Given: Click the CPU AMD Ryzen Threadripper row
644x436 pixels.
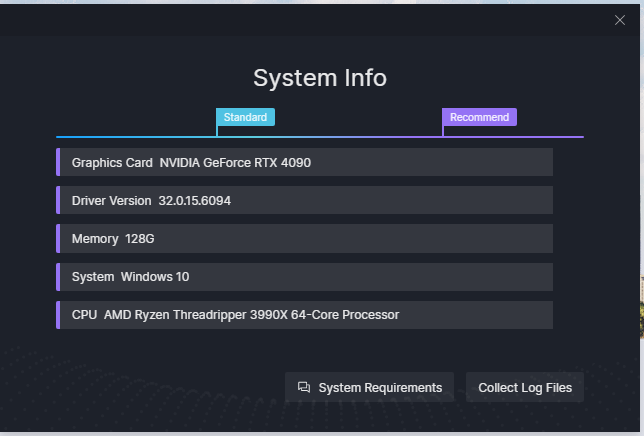Looking at the screenshot, I should coord(304,315).
